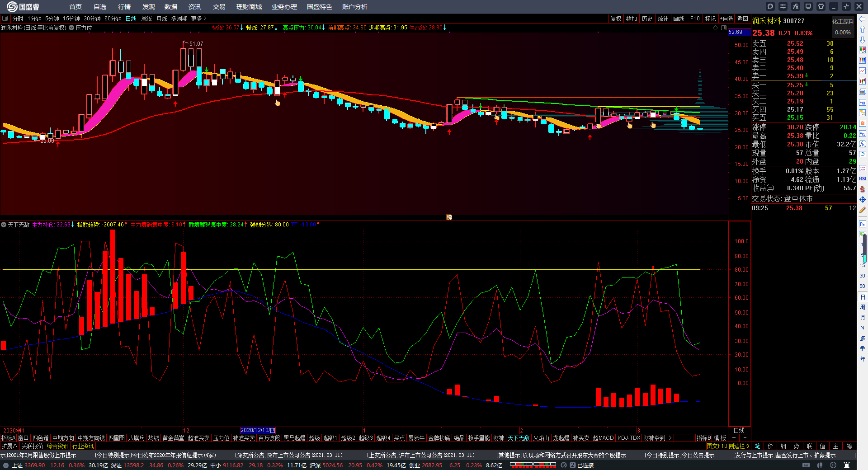Click the fx formula icon in title bar

click(x=796, y=6)
